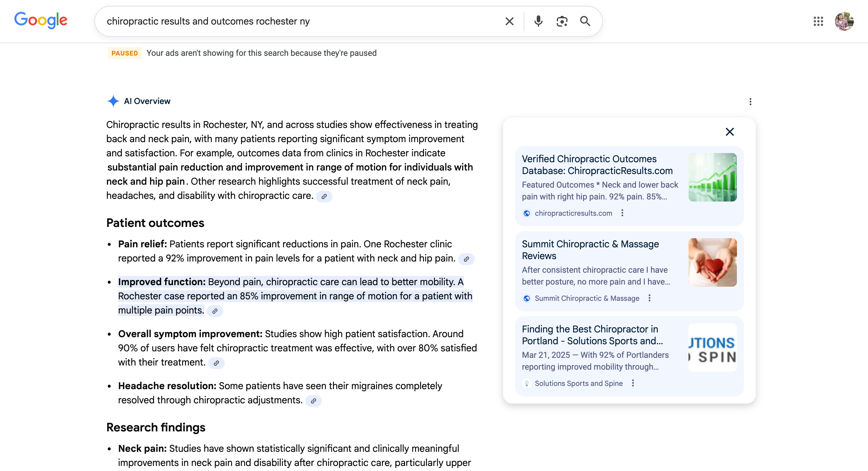Start voice search with the microphone icon
Screen dimensions: 868x471
pyautogui.click(x=538, y=21)
